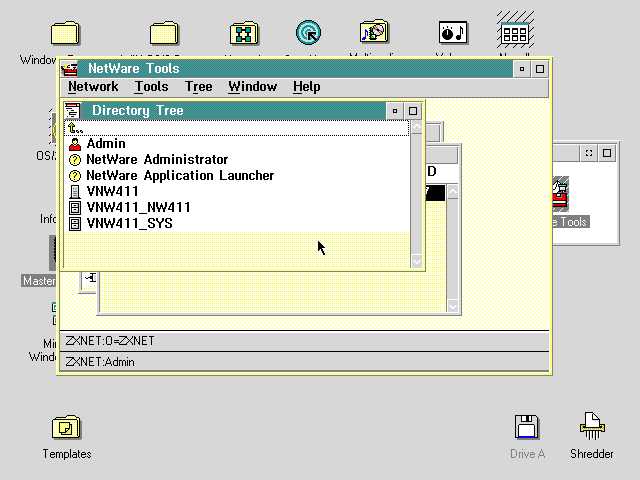Click the NetWare Application Launcher icon
Image resolution: width=640 pixels, height=480 pixels.
click(x=75, y=176)
